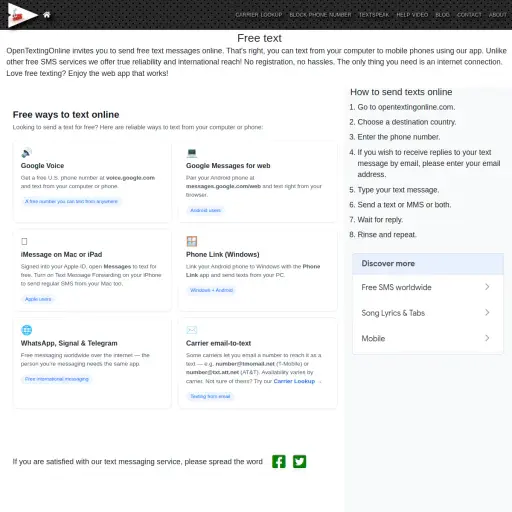Go to the Blog page
512x512 pixels.
click(442, 15)
